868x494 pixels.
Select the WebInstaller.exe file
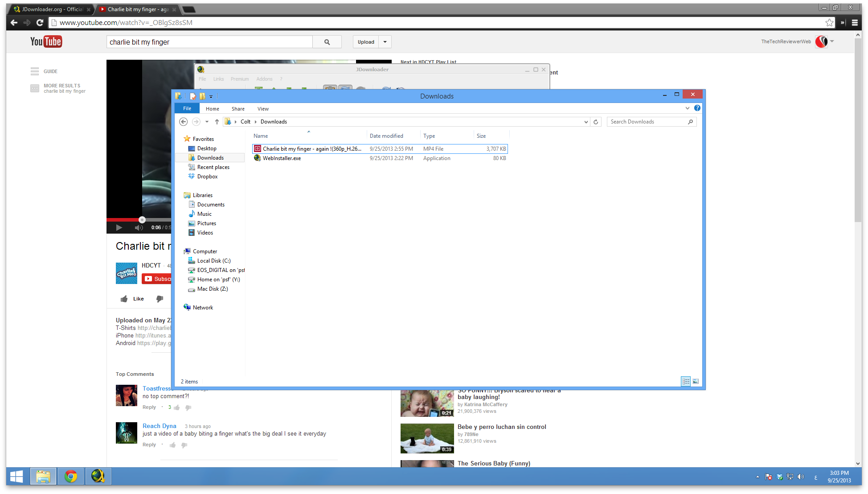point(282,158)
